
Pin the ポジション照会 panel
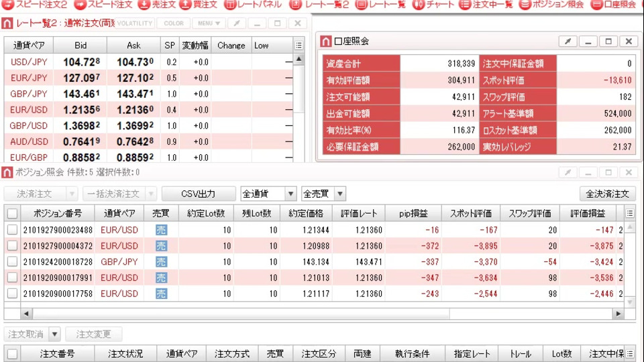[x=568, y=172]
